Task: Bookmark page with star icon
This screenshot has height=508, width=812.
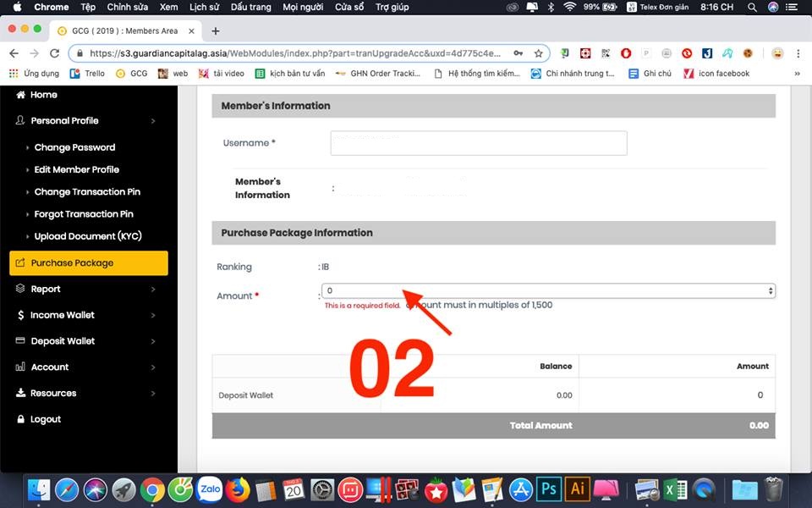Action: [538, 52]
